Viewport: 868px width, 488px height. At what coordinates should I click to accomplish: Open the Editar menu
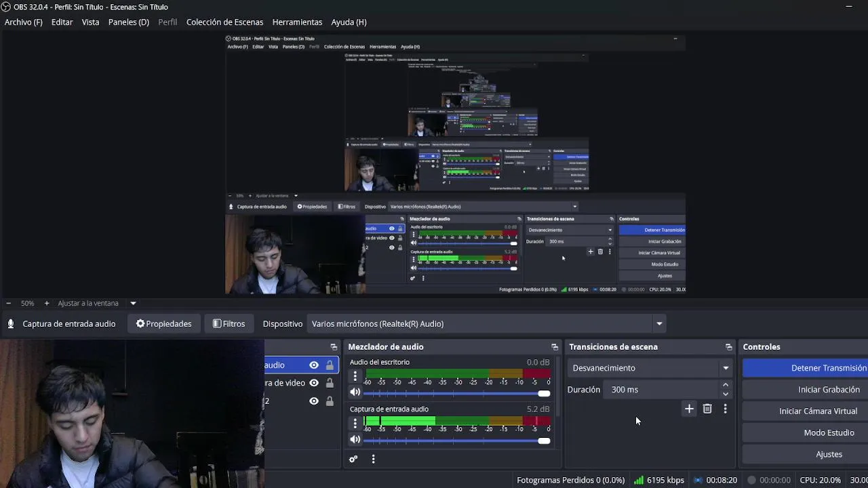point(62,22)
